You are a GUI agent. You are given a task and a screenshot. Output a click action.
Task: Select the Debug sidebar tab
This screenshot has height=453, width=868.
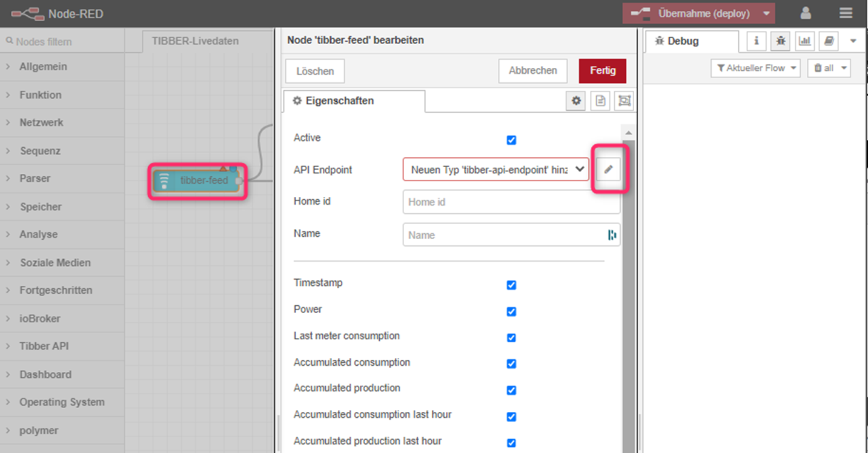[x=691, y=41]
